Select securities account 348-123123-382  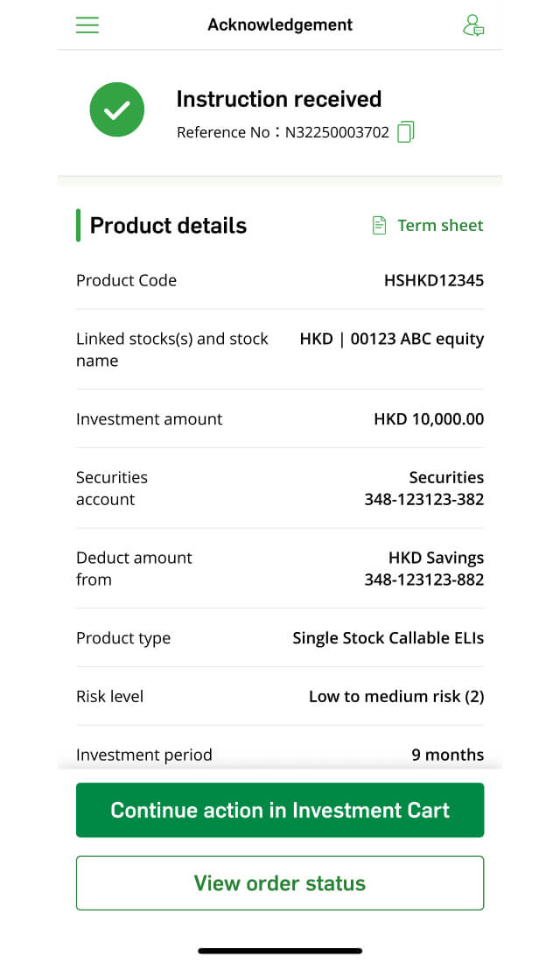pyautogui.click(x=424, y=489)
